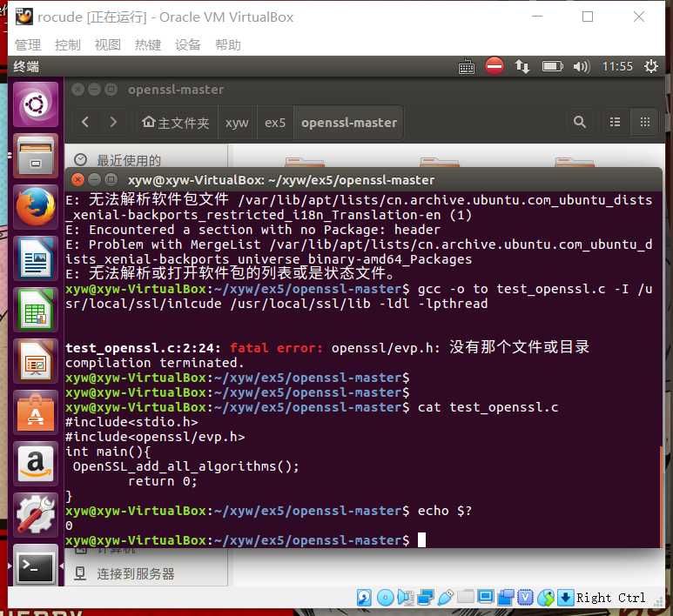Open the clock showing 11:55

617,66
